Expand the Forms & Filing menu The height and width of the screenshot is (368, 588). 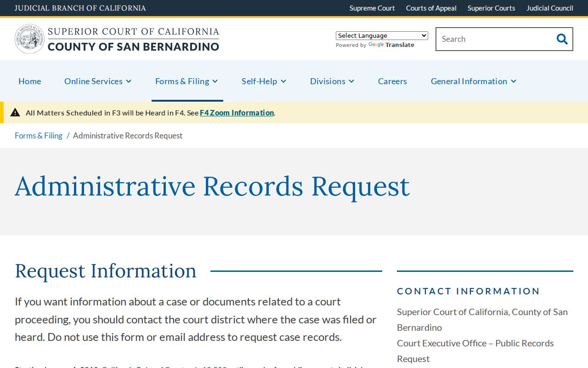(x=187, y=81)
